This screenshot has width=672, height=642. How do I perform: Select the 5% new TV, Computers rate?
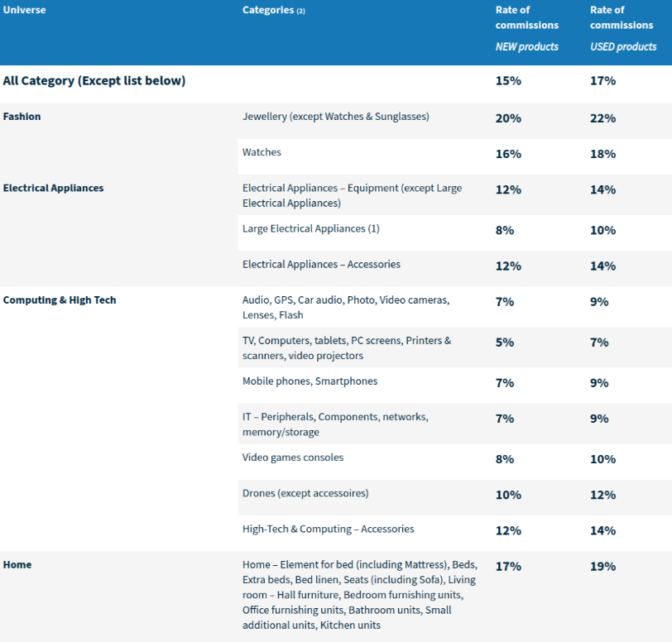point(505,343)
